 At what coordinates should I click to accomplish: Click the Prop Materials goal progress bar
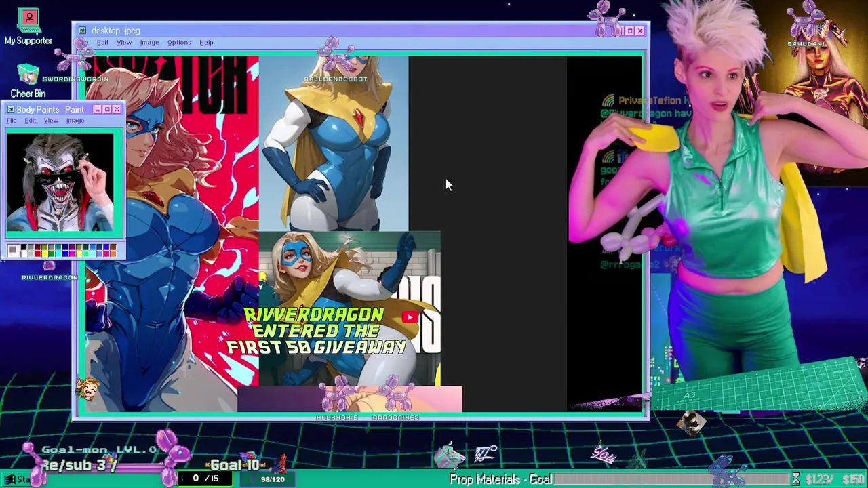tap(673, 479)
